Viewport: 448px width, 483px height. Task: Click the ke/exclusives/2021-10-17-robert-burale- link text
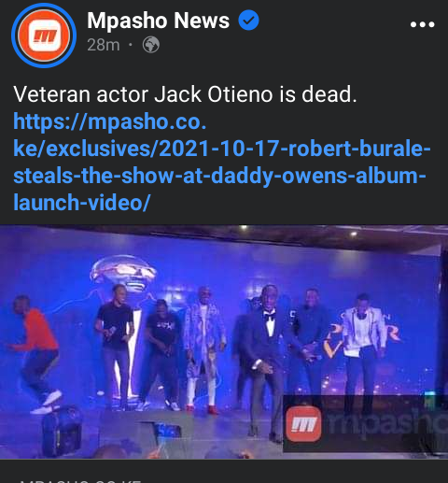coord(222,149)
